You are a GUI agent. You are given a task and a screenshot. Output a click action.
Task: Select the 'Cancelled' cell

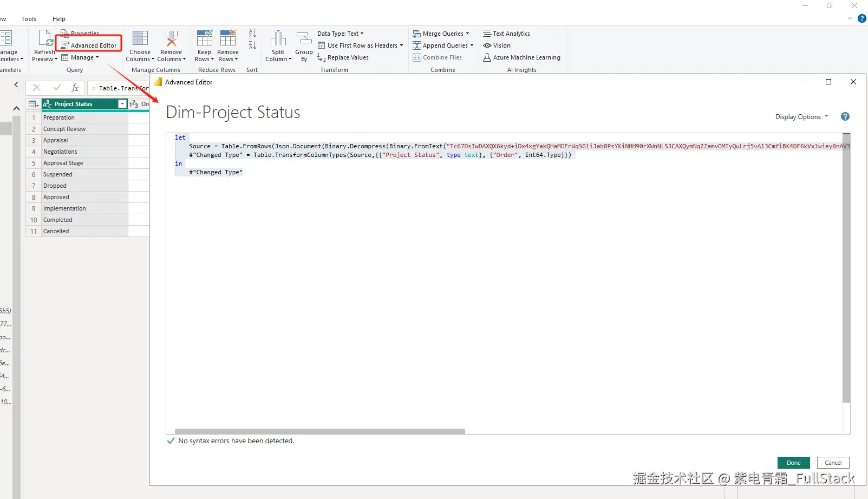(84, 231)
